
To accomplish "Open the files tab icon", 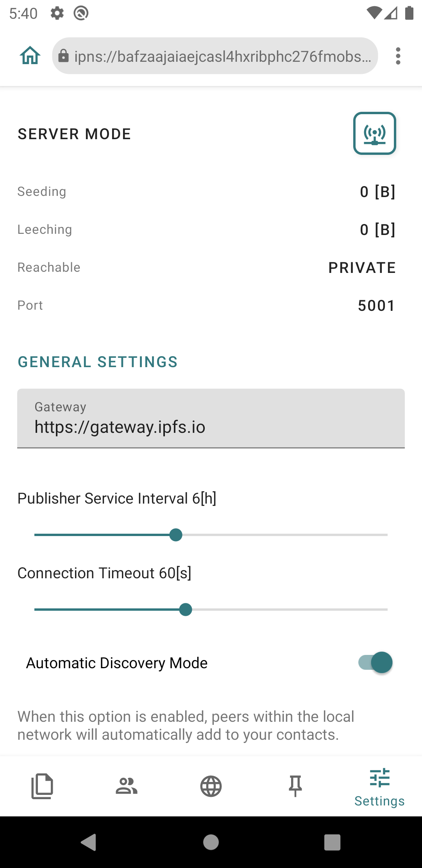I will [x=42, y=786].
